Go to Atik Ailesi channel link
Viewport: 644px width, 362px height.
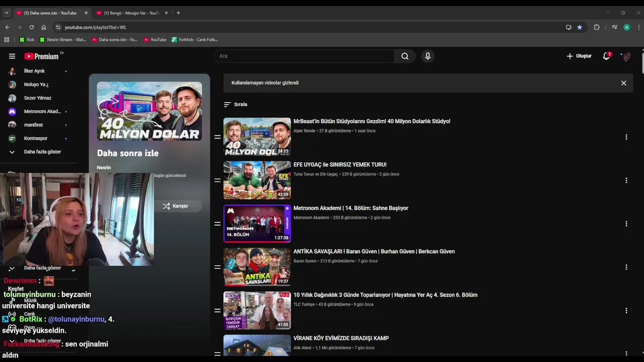pyautogui.click(x=302, y=348)
